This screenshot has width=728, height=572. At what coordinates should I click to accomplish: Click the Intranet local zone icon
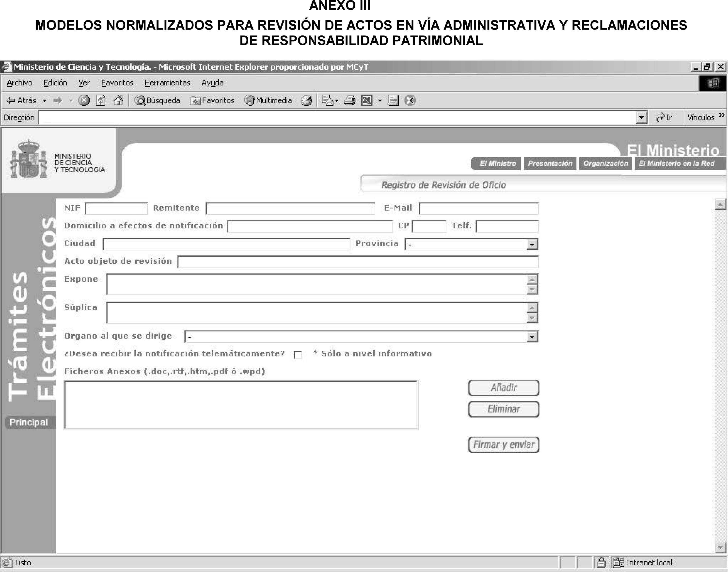(618, 562)
